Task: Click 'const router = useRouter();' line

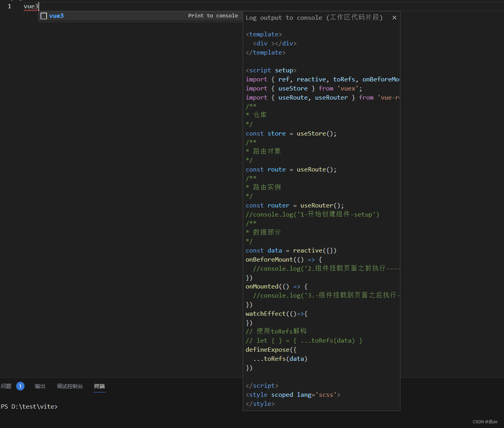Action: pyautogui.click(x=295, y=206)
